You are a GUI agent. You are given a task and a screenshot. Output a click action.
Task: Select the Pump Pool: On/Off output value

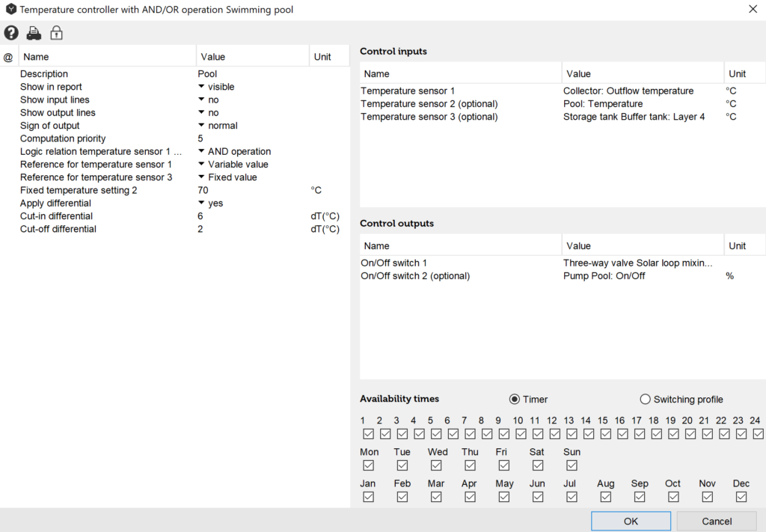pos(604,276)
